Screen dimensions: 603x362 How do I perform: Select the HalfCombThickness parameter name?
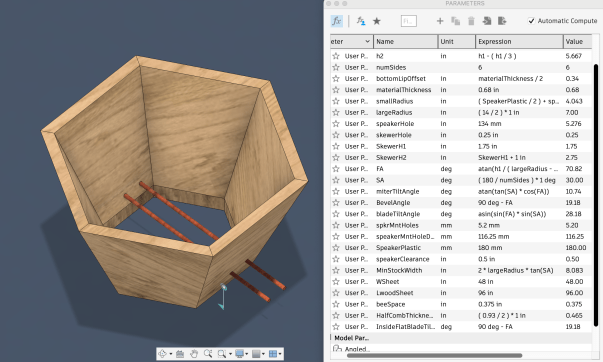coord(405,315)
